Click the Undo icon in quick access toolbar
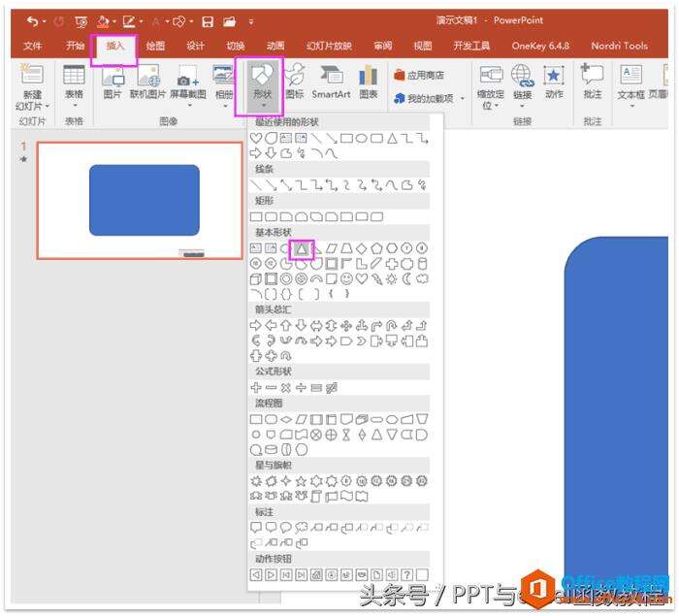This screenshot has width=679, height=616. [32, 20]
